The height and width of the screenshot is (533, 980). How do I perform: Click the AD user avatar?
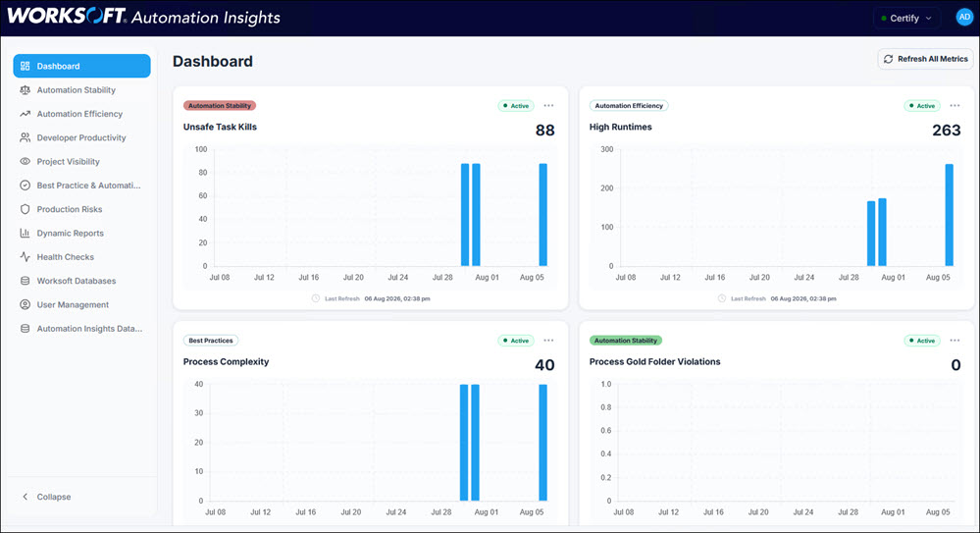[x=964, y=18]
